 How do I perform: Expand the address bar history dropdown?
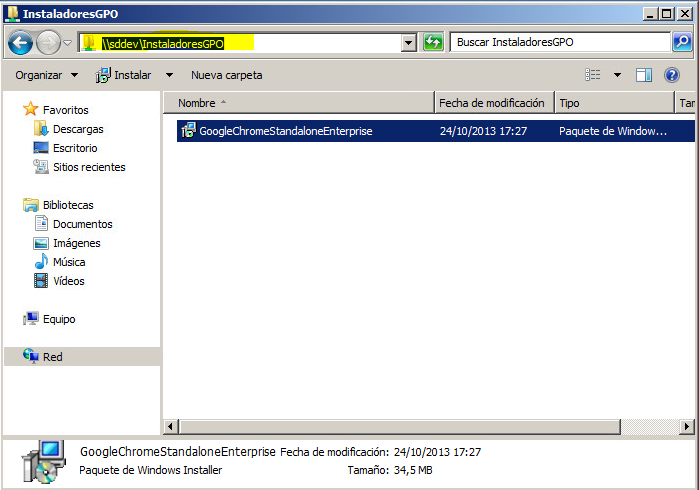coord(408,43)
